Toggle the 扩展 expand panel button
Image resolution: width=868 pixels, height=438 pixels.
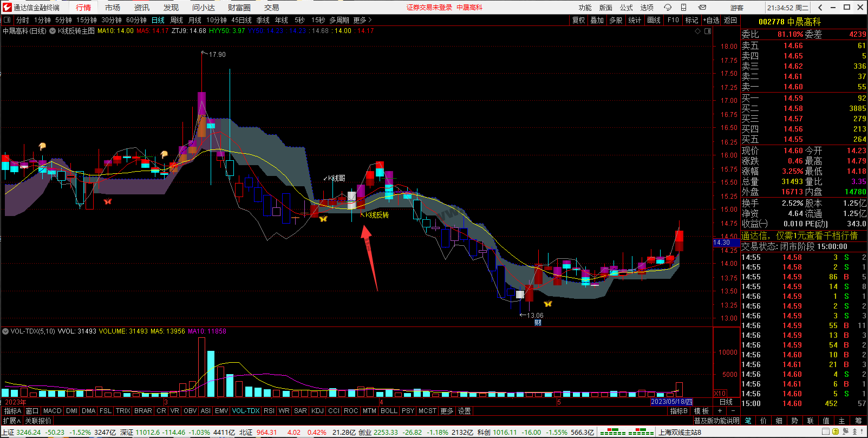(11, 421)
